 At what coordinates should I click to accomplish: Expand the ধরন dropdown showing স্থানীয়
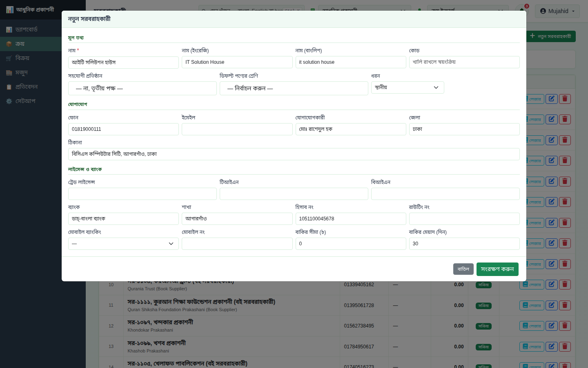[408, 88]
